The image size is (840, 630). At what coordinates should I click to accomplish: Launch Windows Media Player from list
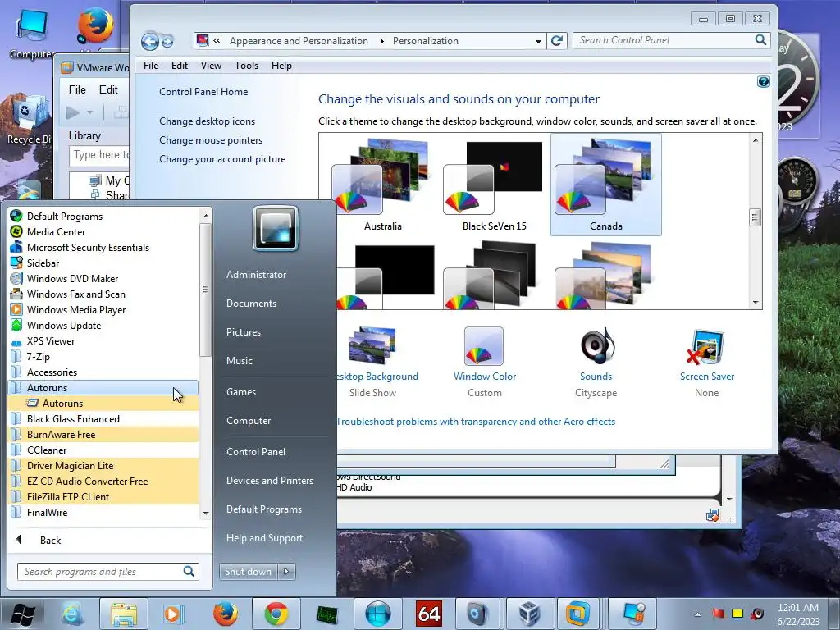[104, 309]
